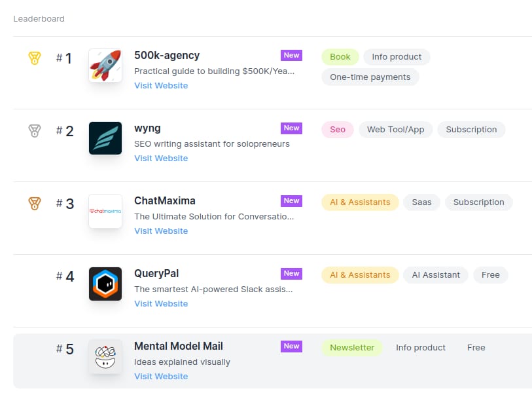Click the 500k-agency rocket logo
The height and width of the screenshot is (393, 532).
pyautogui.click(x=105, y=65)
